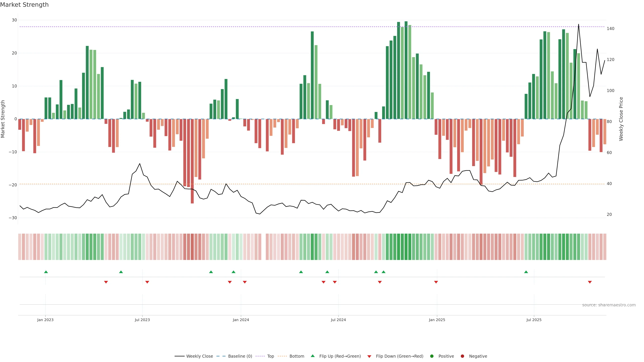Click the source: sharemaestro.com text
Image resolution: width=644 pixels, height=362 pixels.
tap(609, 305)
